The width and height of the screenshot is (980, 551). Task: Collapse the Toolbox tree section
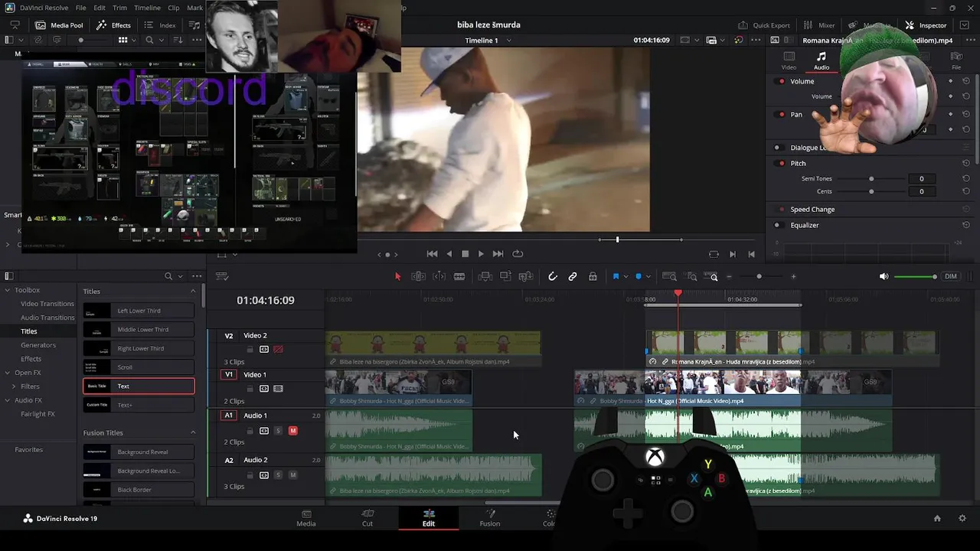tap(7, 290)
